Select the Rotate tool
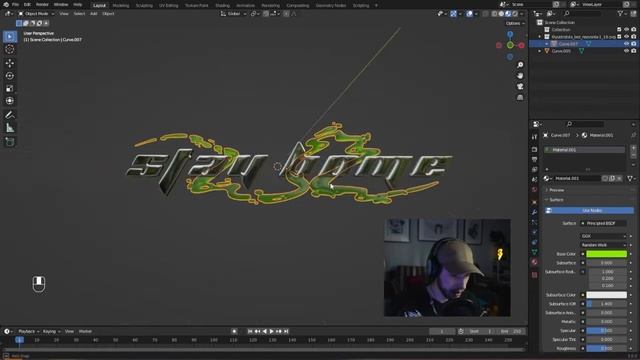640x360 pixels. tap(10, 76)
